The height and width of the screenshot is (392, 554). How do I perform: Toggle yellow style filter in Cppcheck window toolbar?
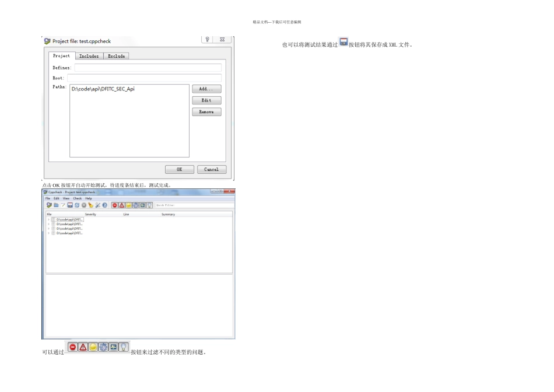129,205
